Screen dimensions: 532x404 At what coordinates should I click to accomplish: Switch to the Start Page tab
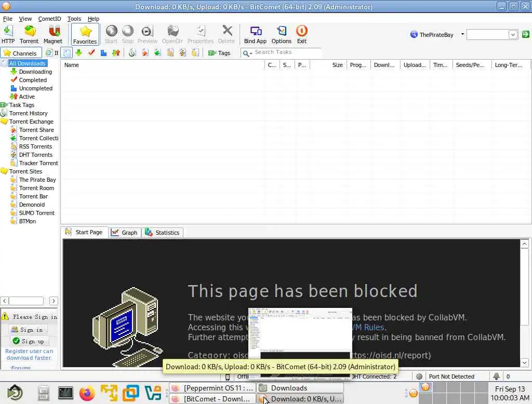click(x=84, y=232)
